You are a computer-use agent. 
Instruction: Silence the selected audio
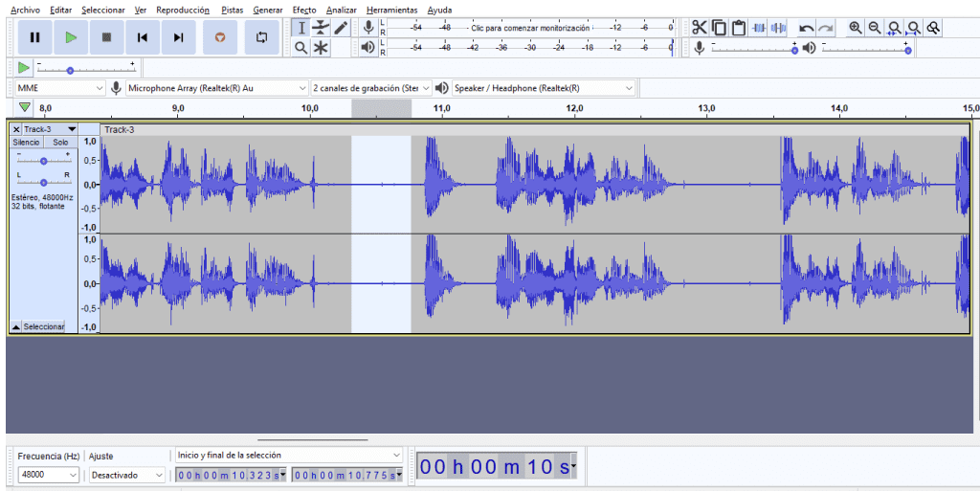[778, 28]
